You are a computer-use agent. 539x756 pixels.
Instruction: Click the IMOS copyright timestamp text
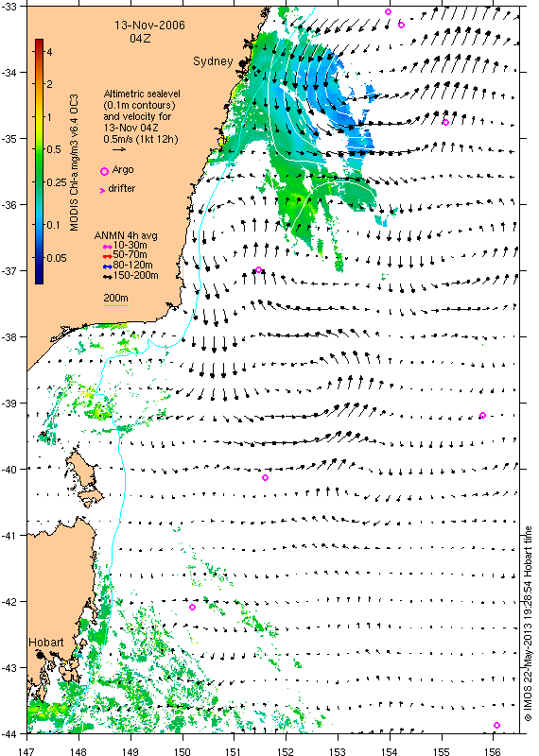pyautogui.click(x=528, y=624)
